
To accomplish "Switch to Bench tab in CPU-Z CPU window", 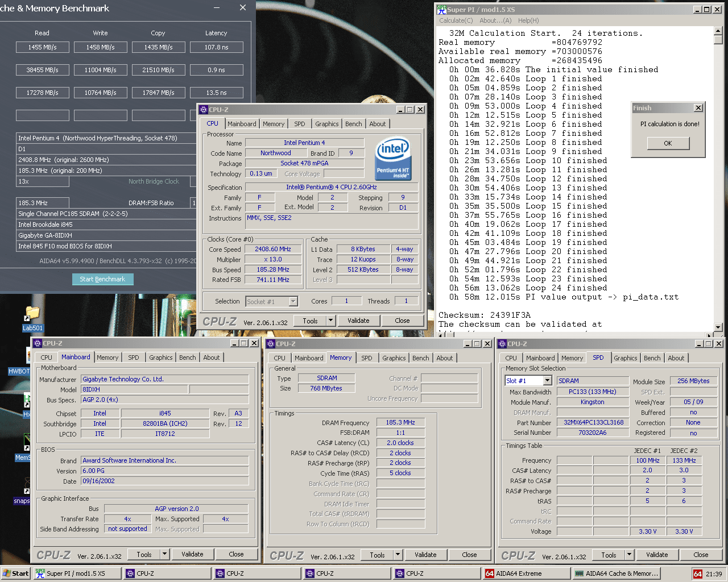I will coord(353,124).
